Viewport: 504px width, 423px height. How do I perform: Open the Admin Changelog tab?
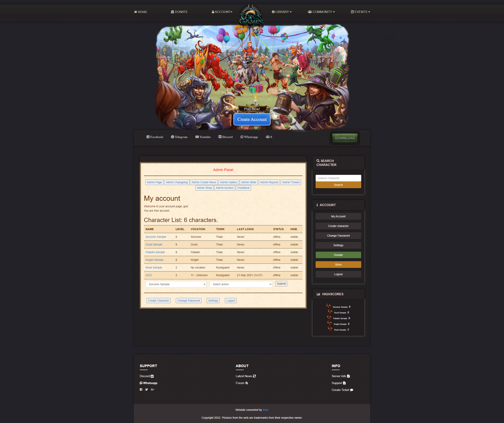pos(177,182)
